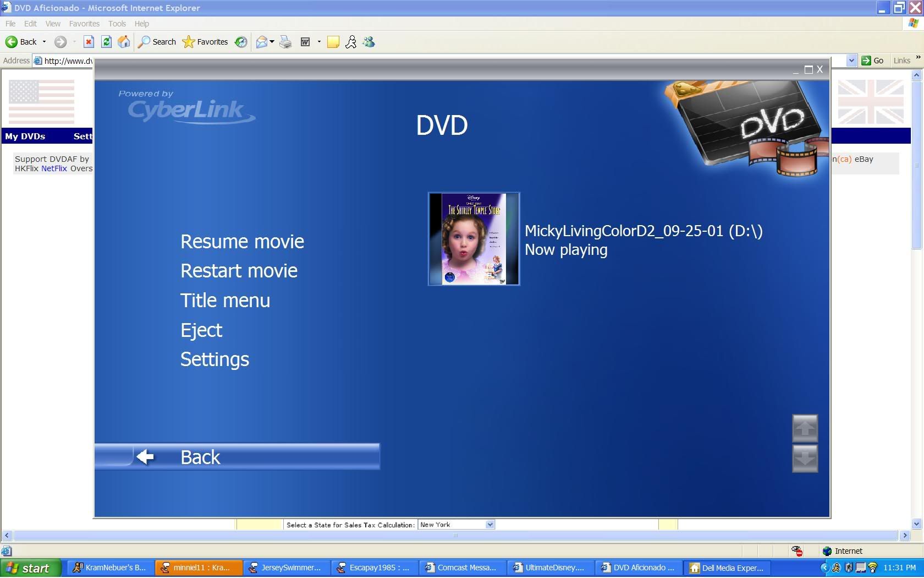Open the Search pane in the toolbar

click(x=157, y=42)
